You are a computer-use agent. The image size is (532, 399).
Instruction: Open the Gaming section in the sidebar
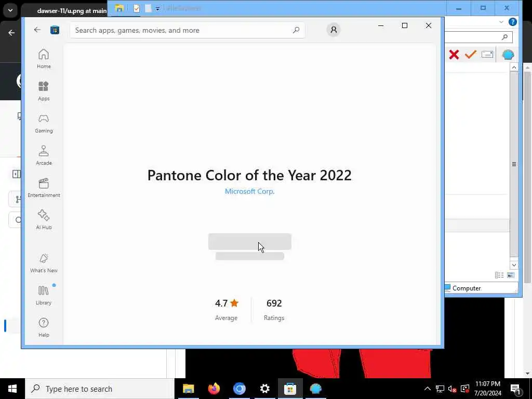click(x=44, y=123)
